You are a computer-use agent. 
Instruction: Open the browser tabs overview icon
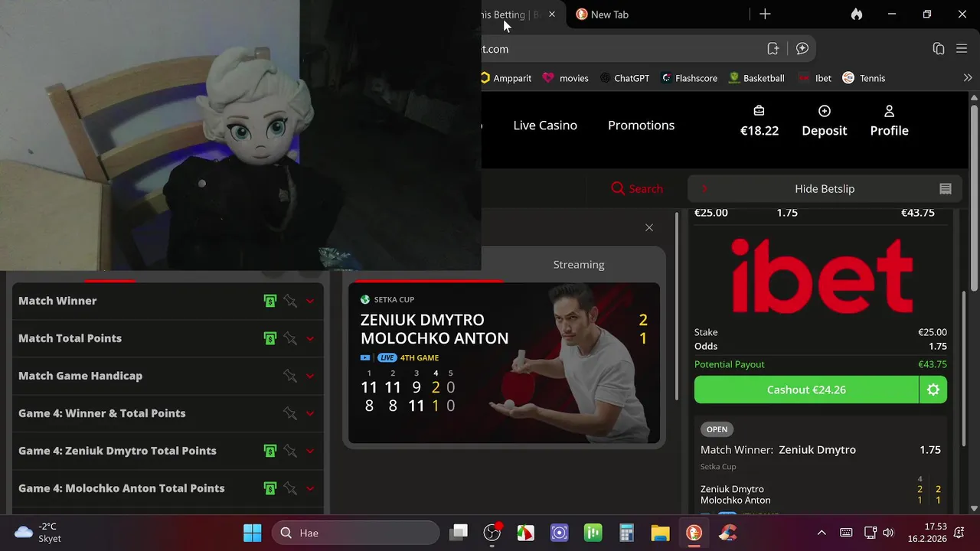[x=939, y=49]
